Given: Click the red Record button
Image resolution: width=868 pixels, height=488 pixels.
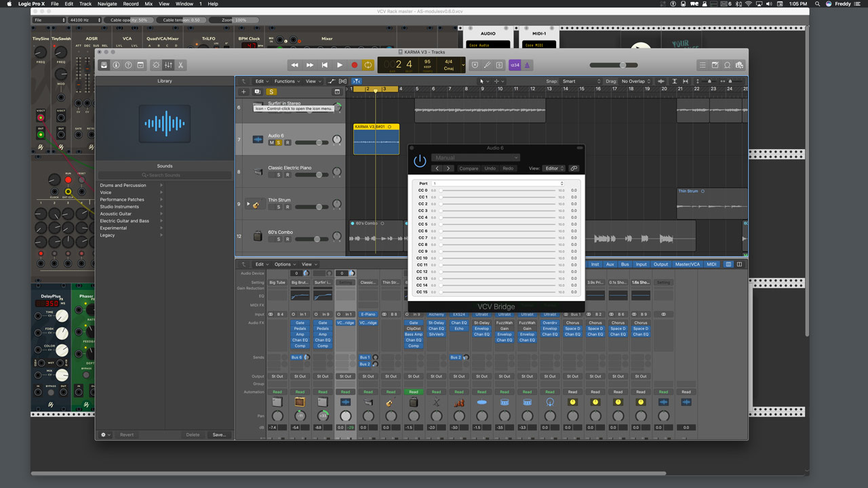Looking at the screenshot, I should point(354,65).
